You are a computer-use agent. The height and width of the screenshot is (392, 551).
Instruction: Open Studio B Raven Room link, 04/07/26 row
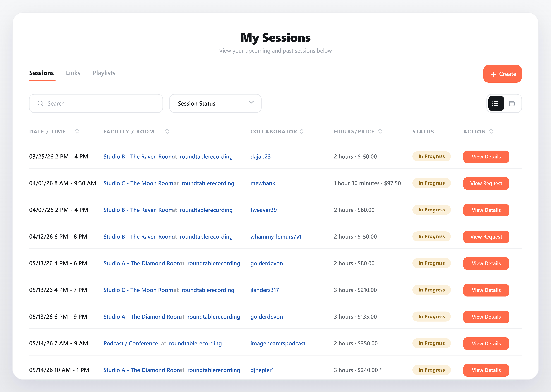pos(138,210)
